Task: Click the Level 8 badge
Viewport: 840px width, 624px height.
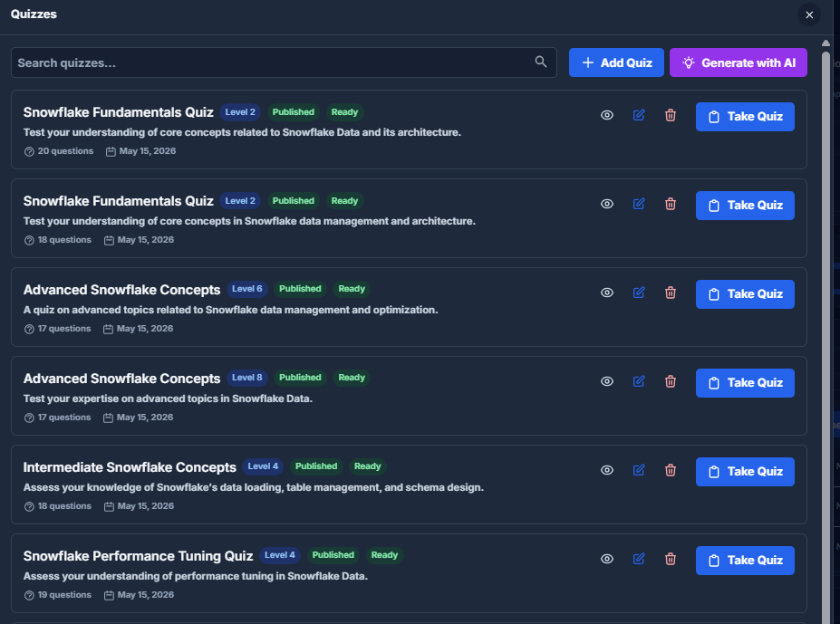Action: coord(247,378)
